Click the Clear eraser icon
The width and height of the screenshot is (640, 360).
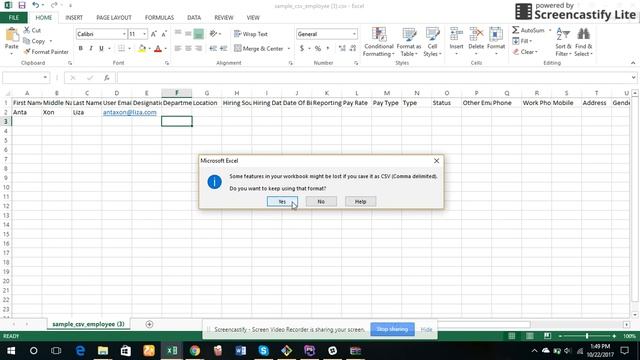(x=516, y=52)
